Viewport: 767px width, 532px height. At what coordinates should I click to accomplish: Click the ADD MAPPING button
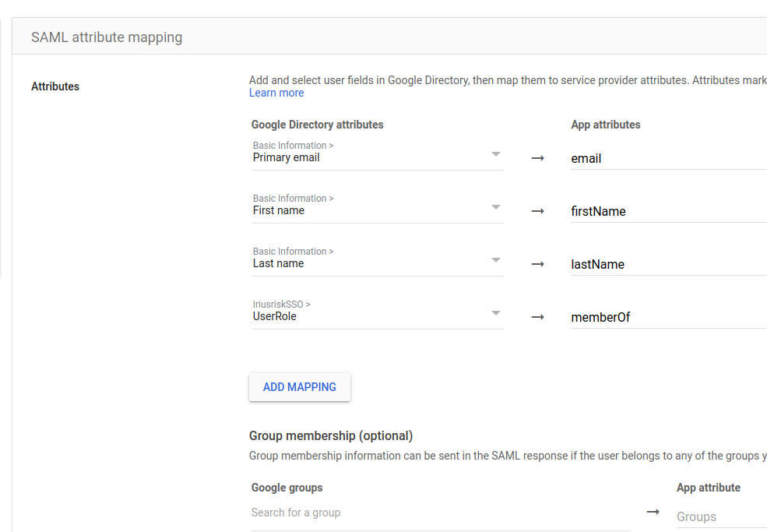[x=299, y=386]
